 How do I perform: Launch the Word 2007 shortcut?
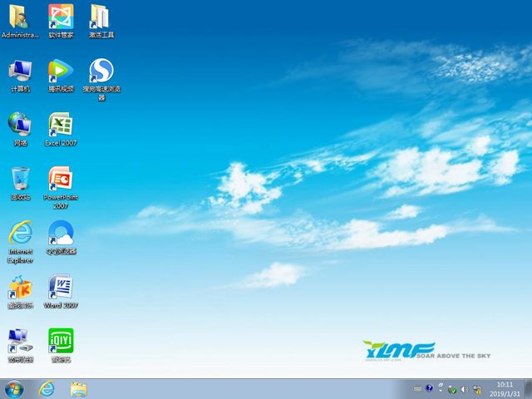coord(60,288)
